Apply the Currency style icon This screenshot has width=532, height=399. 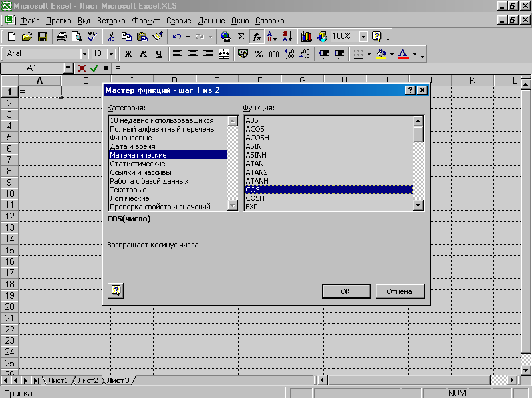[x=243, y=54]
